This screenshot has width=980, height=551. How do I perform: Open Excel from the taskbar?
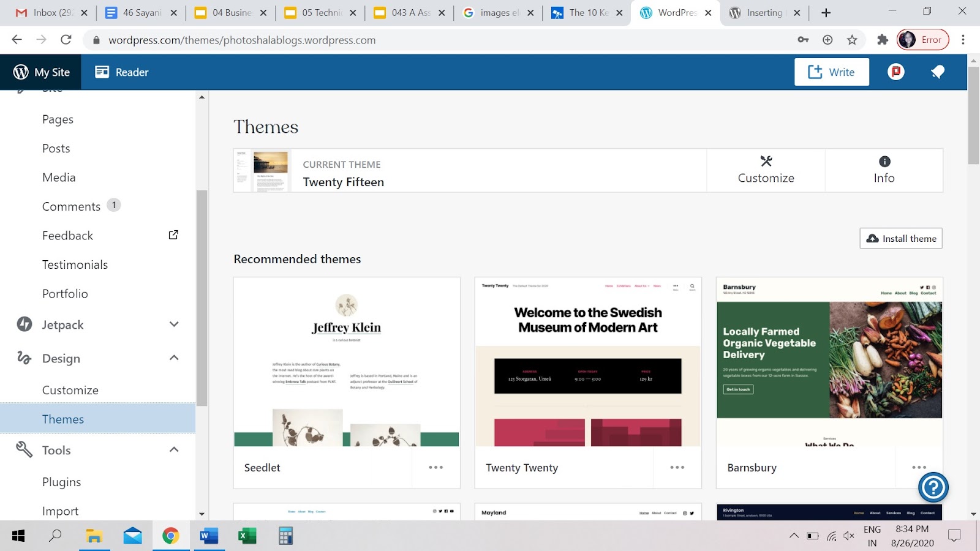click(247, 536)
